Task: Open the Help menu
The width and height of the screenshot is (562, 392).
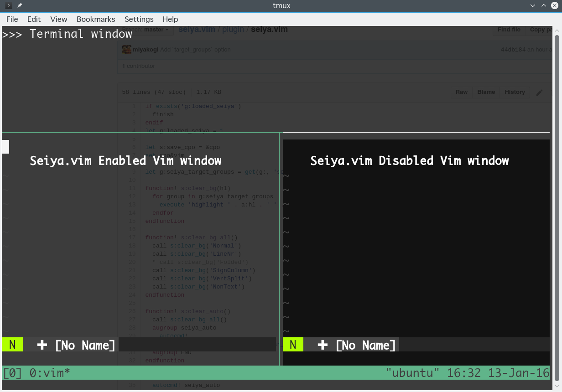Action: [x=170, y=19]
